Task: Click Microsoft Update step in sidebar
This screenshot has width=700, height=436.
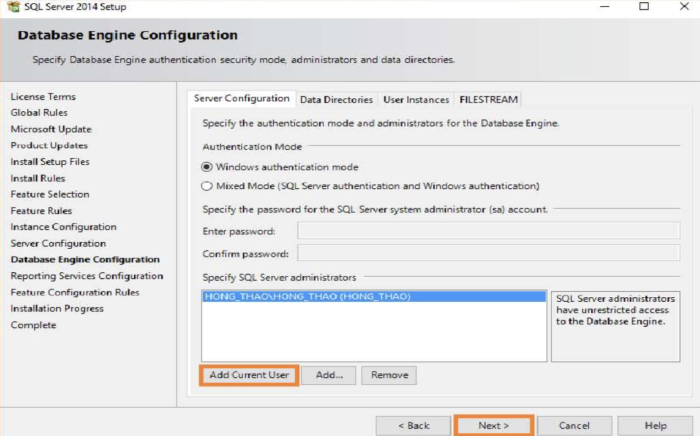Action: [51, 129]
